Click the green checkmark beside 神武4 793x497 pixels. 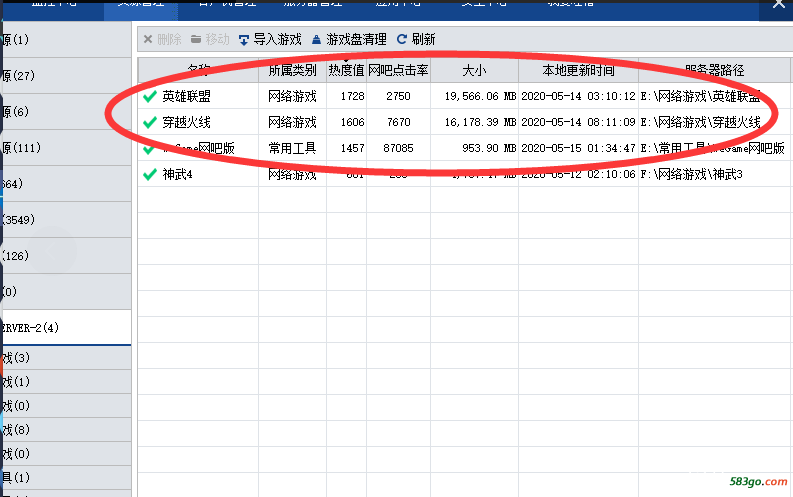click(x=150, y=175)
